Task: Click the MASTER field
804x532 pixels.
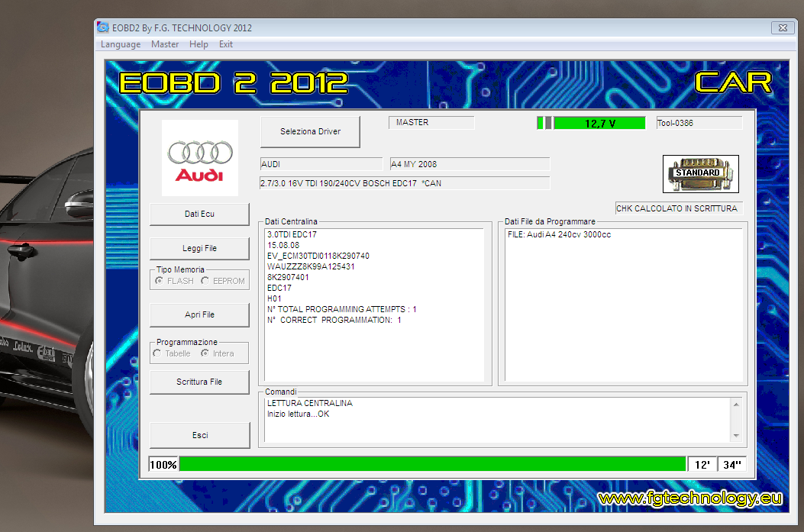Action: [x=431, y=122]
